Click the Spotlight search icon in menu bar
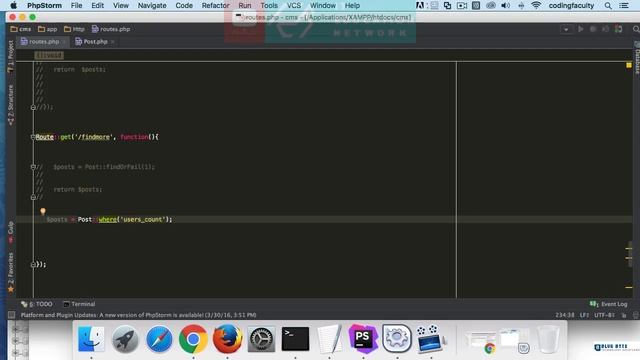Screen dimensions: 640x360 pos(608,6)
